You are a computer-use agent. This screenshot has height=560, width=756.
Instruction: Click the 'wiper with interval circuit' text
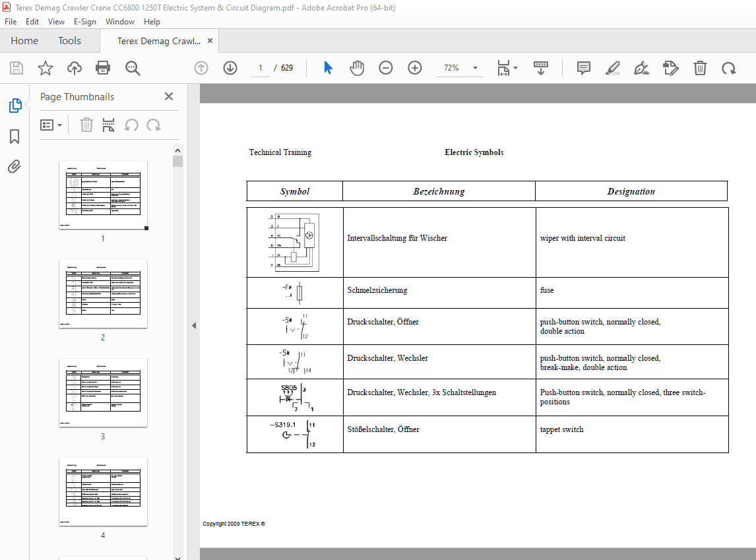click(583, 238)
